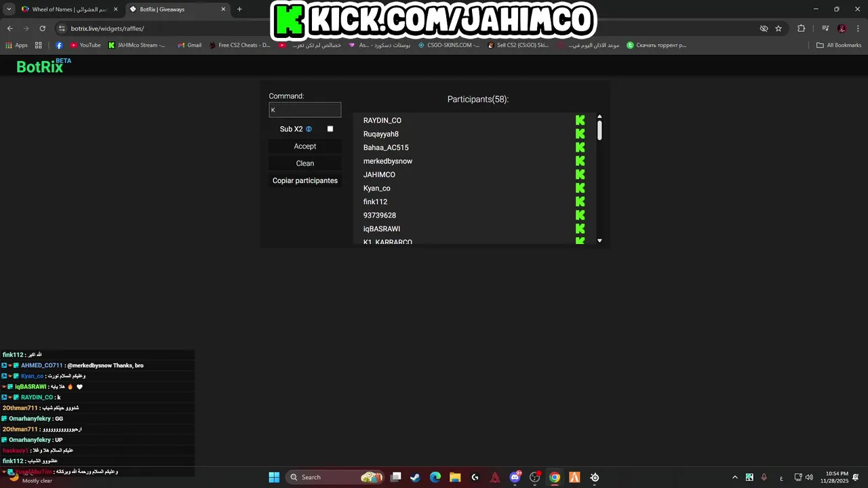Open File Explorer from the taskbar
The width and height of the screenshot is (868, 488).
pos(455,477)
